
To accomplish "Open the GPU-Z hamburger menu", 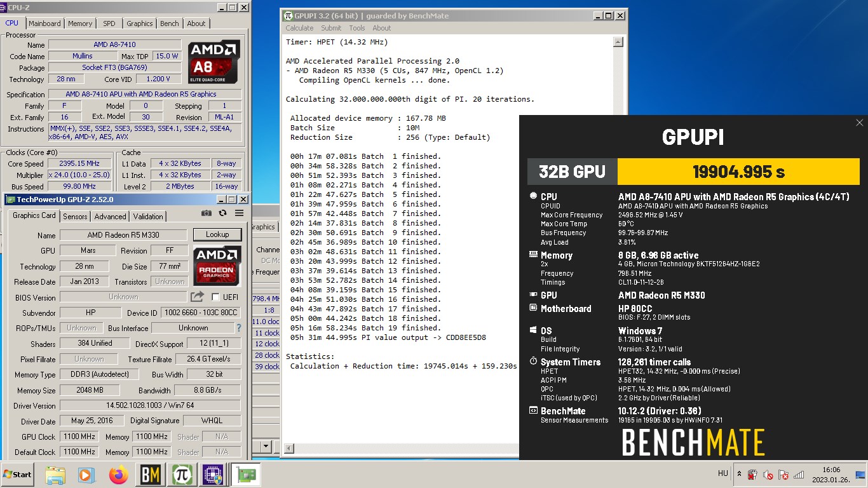I will [239, 213].
